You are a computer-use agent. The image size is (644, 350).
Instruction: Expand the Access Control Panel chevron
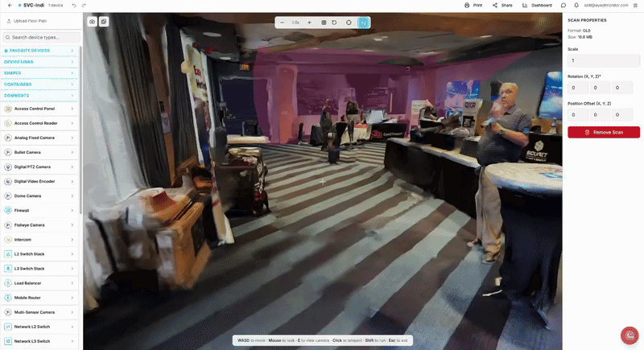tap(72, 109)
